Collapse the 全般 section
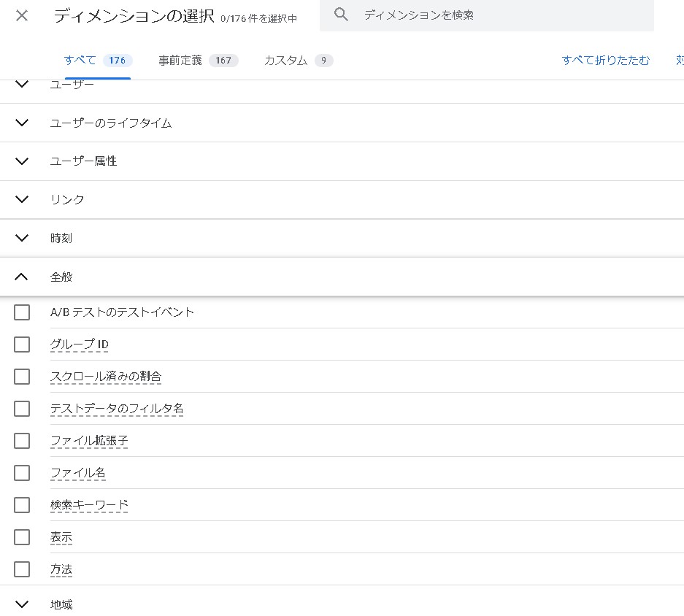Screen dimensions: 684x616 coord(22,277)
